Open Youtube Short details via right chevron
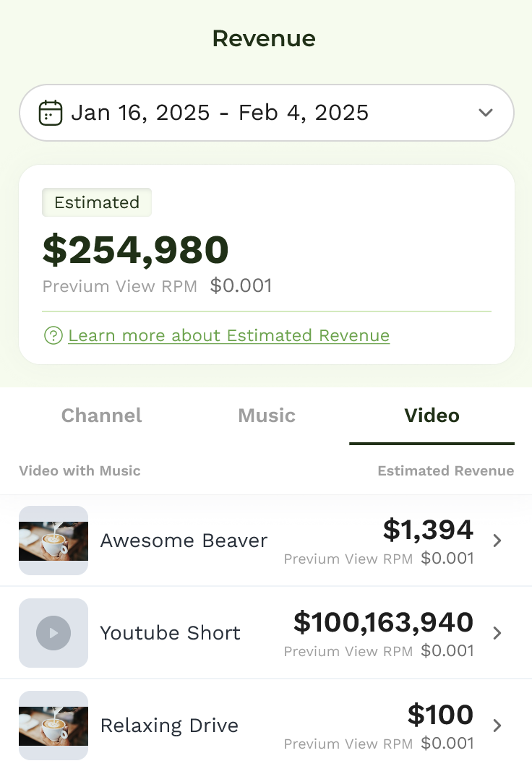Viewport: 532px width, 766px height. point(497,633)
